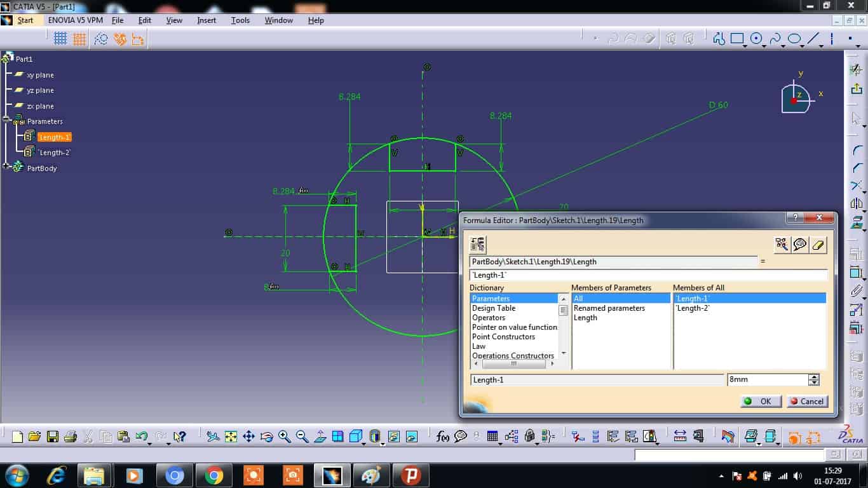This screenshot has width=868, height=488.
Task: Open the Insert menu
Action: 207,20
